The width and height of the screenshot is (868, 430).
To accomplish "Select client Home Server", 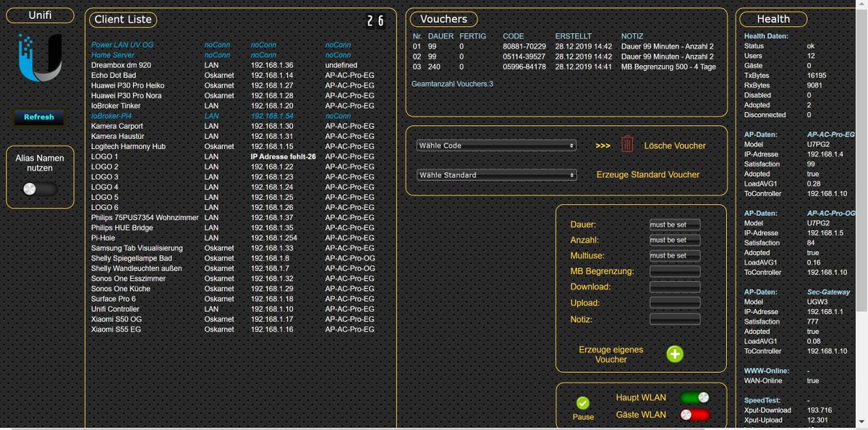I will tap(113, 55).
